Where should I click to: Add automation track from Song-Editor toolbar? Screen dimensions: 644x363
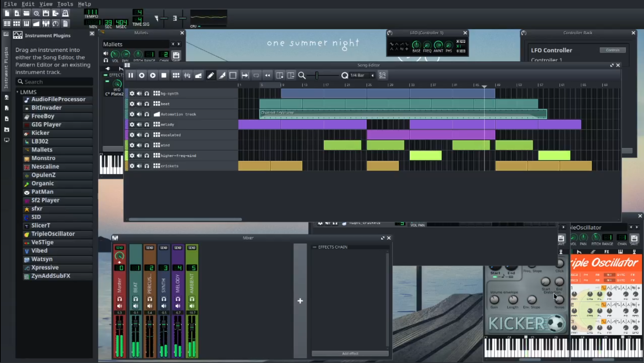[x=198, y=75]
